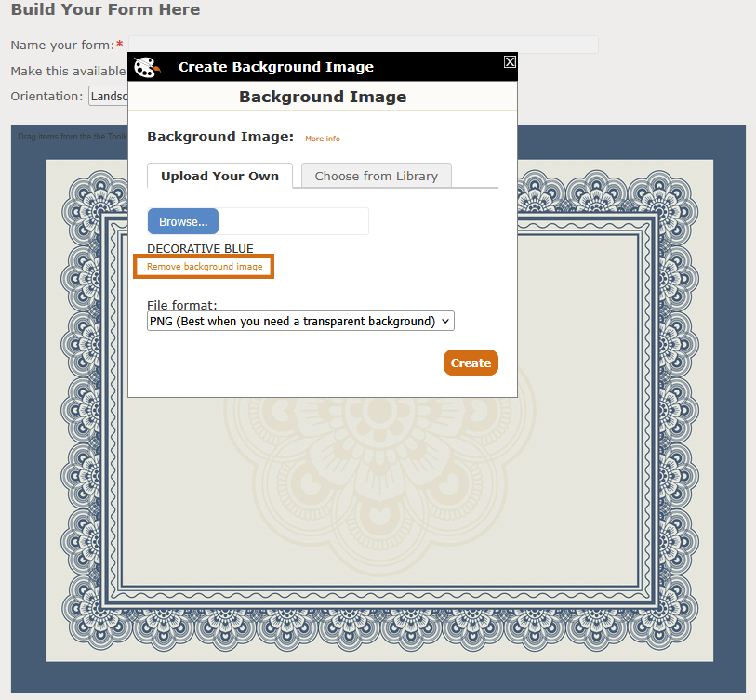Open the Orientation dropdown

coord(109,97)
